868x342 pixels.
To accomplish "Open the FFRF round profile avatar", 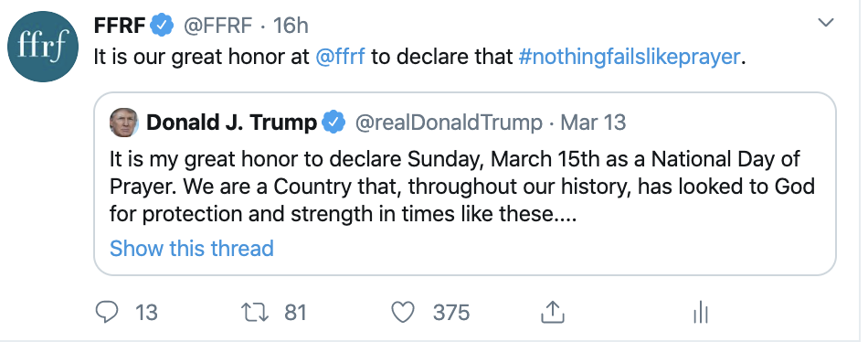I will (43, 47).
